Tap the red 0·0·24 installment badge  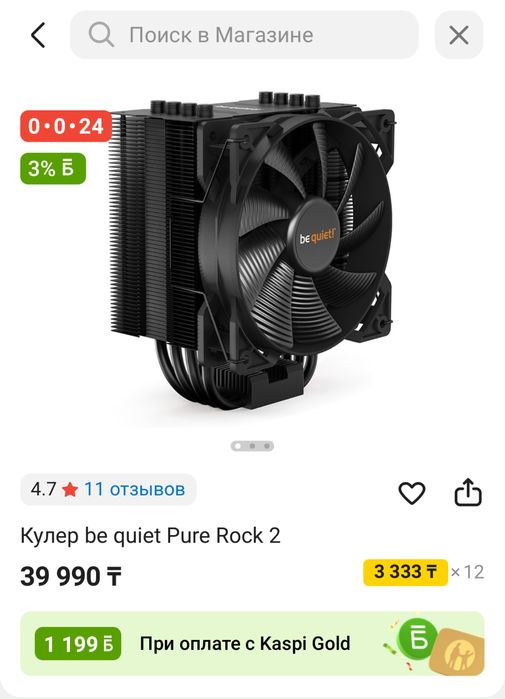click(x=66, y=126)
